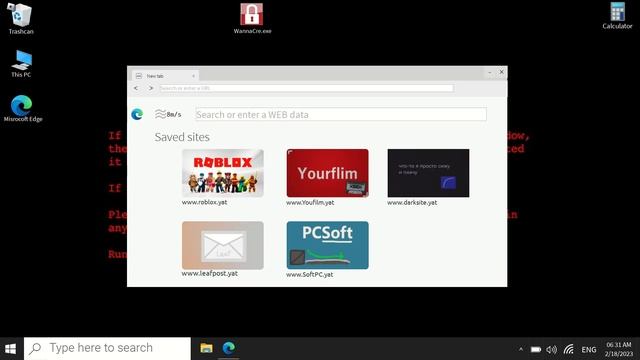Open the Trashcan desktop icon
This screenshot has width=640, height=360.
click(x=20, y=18)
